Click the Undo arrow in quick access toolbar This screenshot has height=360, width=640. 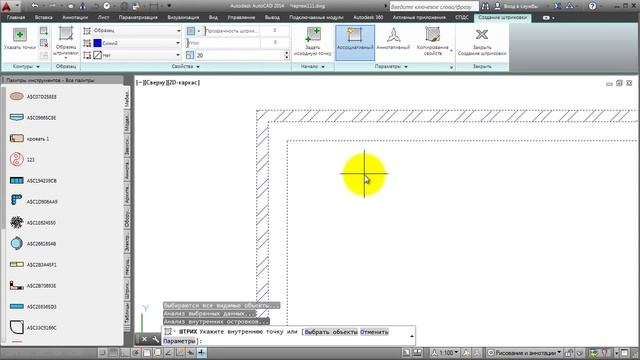coord(35,6)
